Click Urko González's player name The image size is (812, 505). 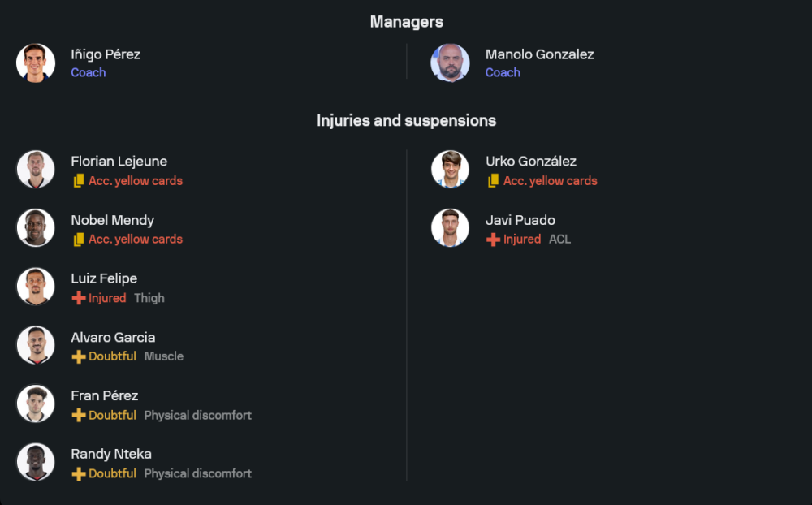531,162
